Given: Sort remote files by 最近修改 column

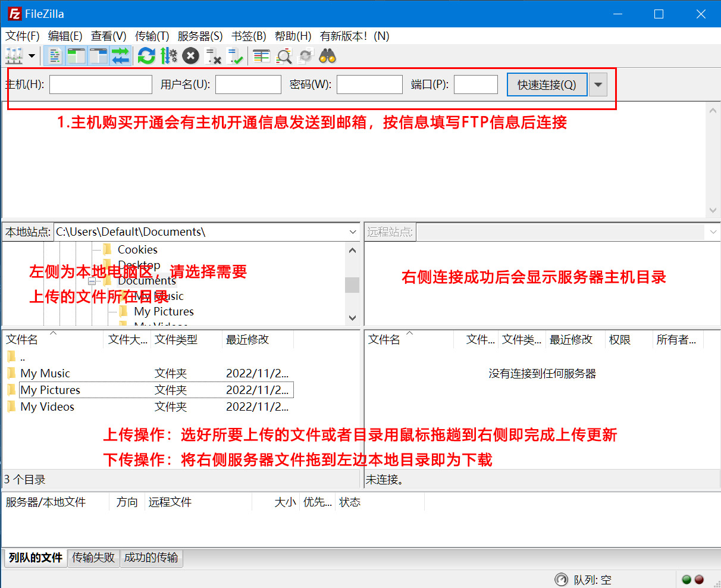Looking at the screenshot, I should [575, 339].
